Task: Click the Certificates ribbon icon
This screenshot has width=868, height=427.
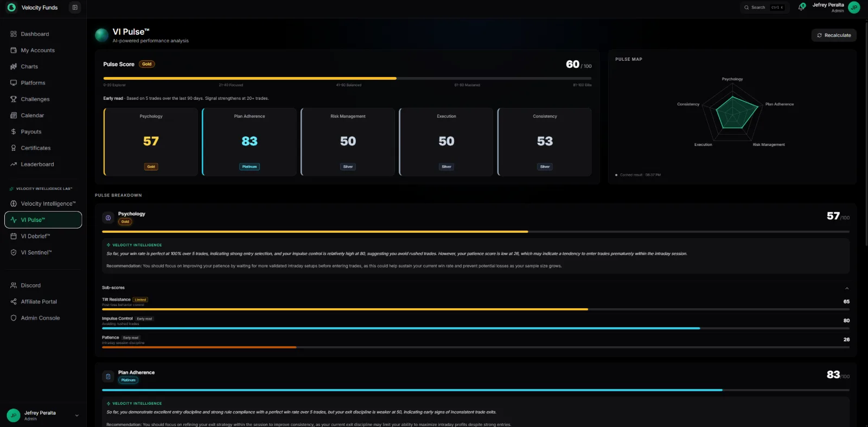Action: [14, 148]
